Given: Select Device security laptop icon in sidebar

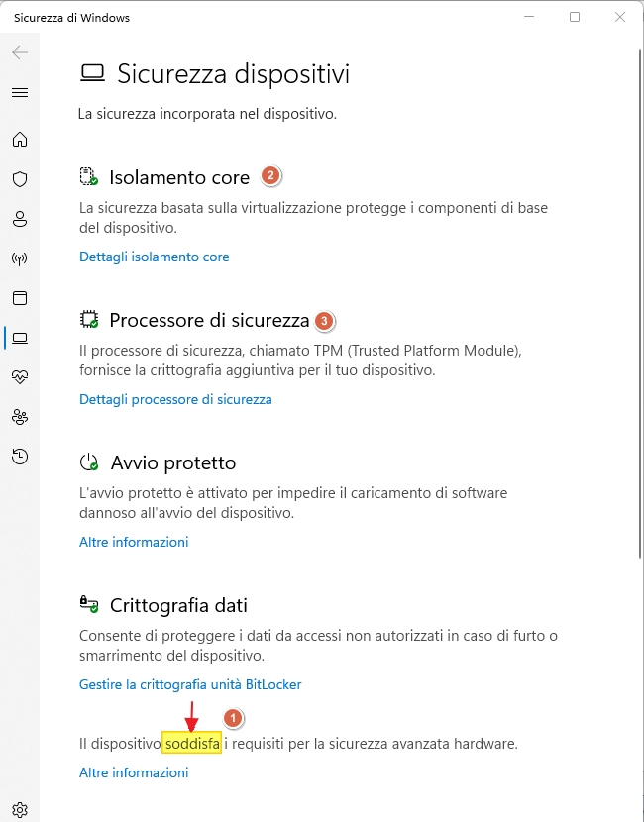Looking at the screenshot, I should point(20,338).
